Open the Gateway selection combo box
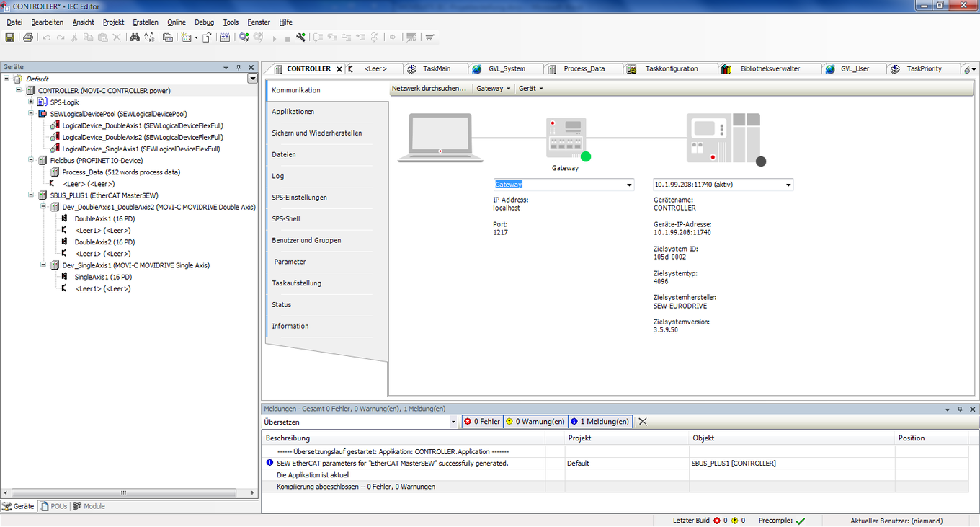This screenshot has width=980, height=527. coord(629,185)
